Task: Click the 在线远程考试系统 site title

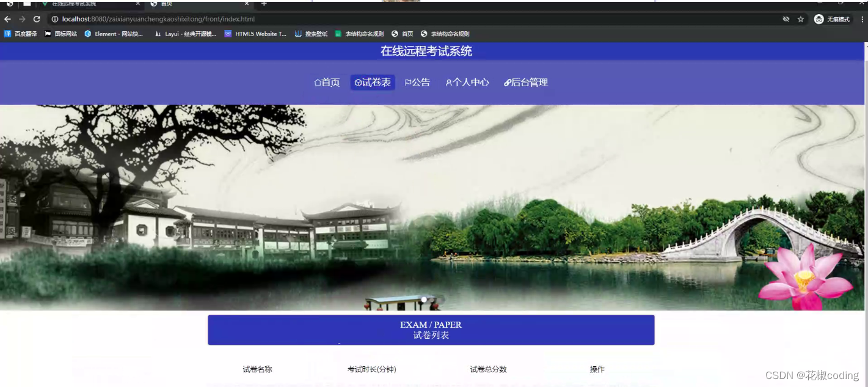Action: click(426, 51)
